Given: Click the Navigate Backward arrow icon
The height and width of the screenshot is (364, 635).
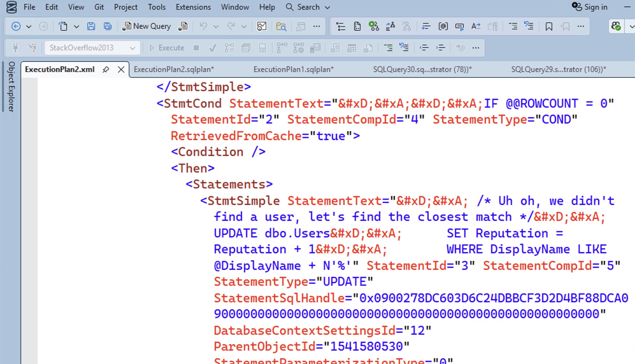Looking at the screenshot, I should (16, 26).
